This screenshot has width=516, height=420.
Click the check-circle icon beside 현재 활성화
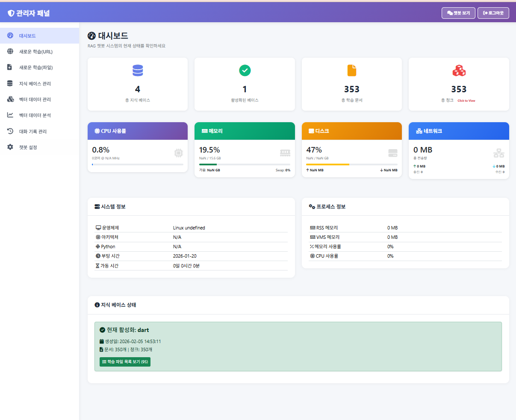point(102,330)
